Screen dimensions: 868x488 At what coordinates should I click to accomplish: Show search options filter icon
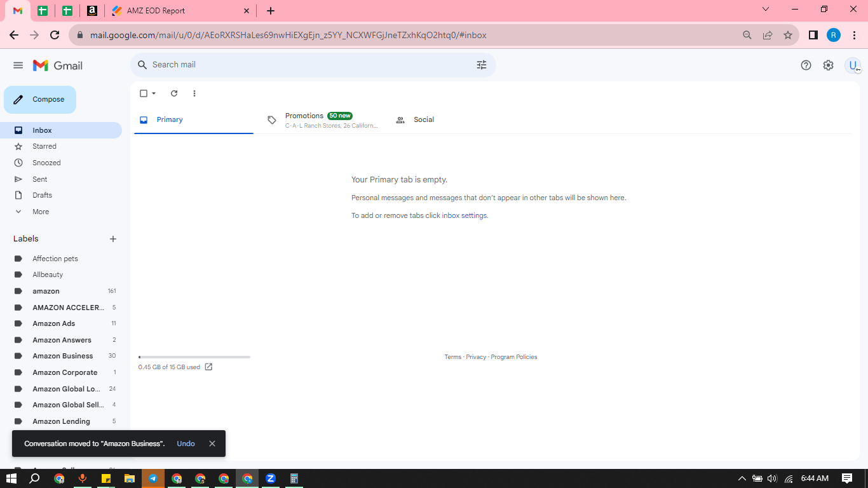click(482, 65)
